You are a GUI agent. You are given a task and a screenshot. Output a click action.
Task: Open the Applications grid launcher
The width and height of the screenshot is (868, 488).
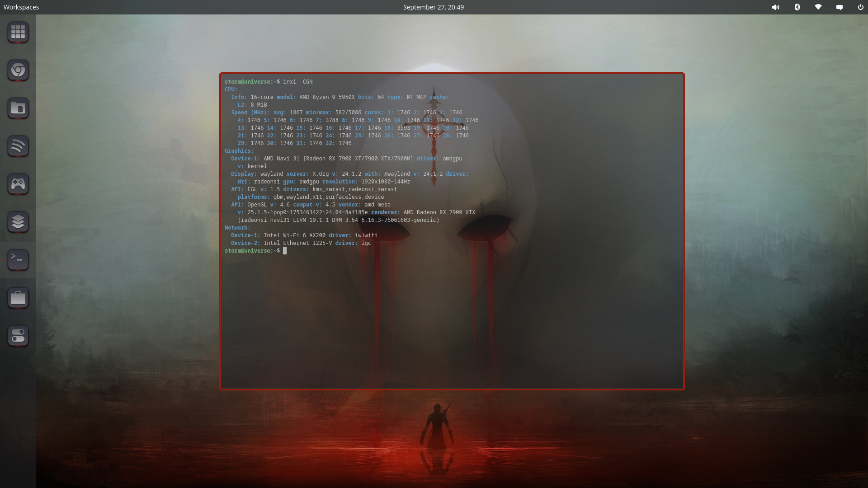click(18, 32)
